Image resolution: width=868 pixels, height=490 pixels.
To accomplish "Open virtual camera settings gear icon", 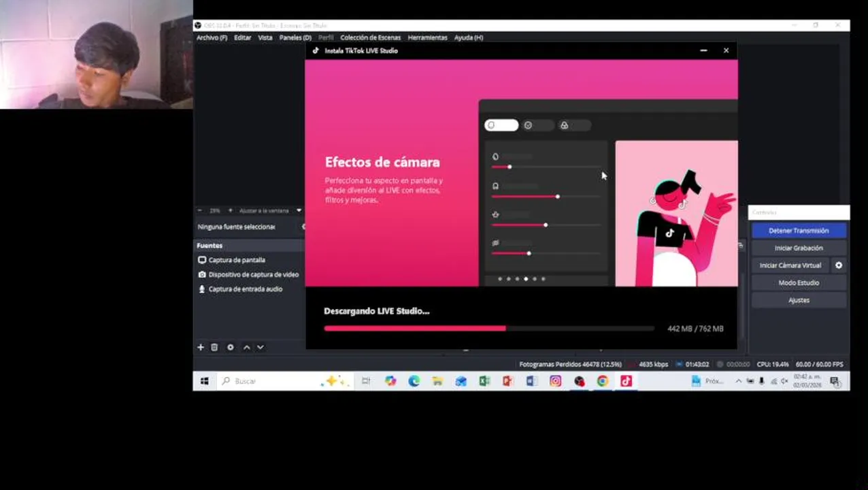I will pos(839,265).
